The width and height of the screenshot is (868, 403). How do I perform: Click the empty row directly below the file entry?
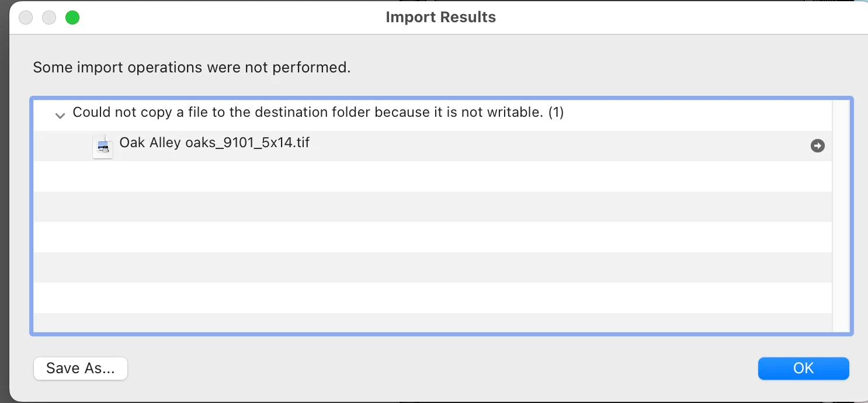coord(433,176)
